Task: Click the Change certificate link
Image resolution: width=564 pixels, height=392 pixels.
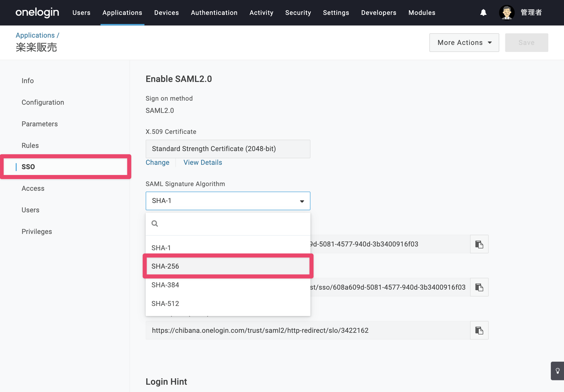Action: 157,162
